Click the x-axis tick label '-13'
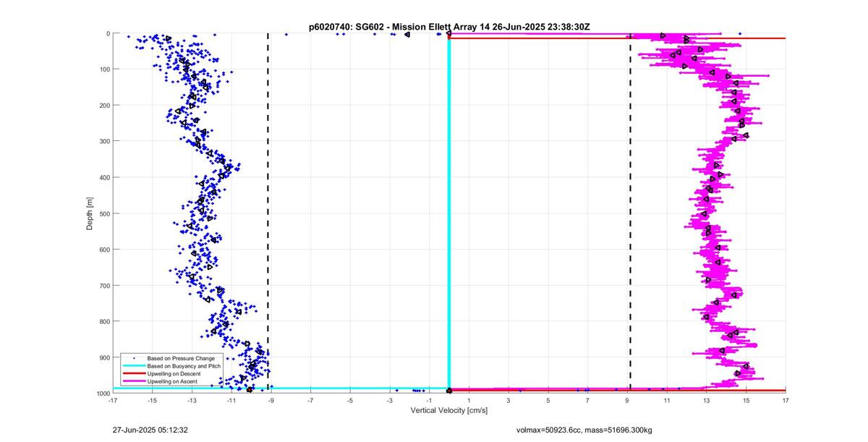868x442 pixels. [192, 400]
